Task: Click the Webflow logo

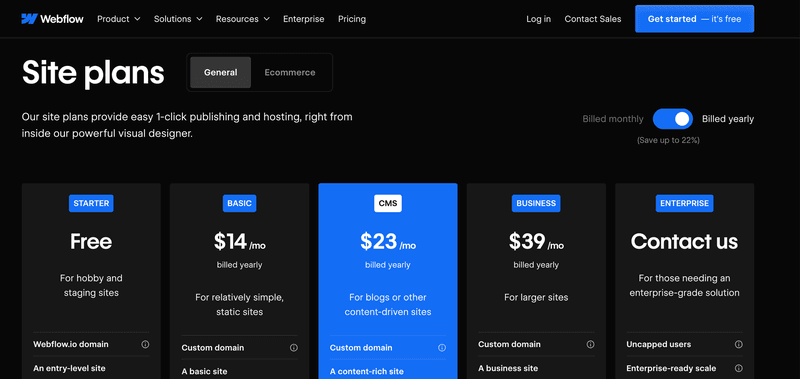Action: 52,19
